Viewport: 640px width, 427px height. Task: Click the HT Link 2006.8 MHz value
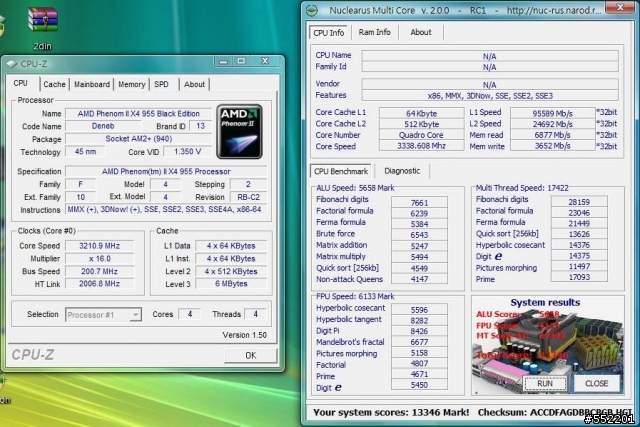pyautogui.click(x=100, y=284)
